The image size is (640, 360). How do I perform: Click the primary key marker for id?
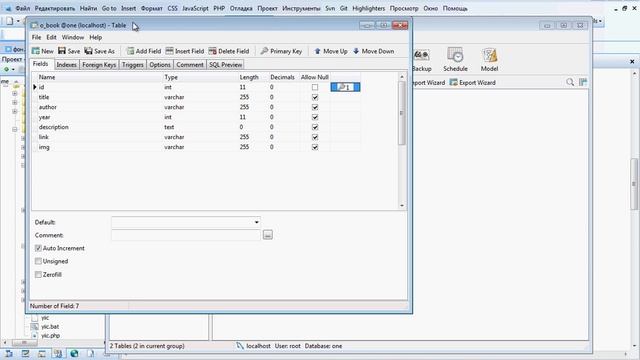(x=345, y=87)
